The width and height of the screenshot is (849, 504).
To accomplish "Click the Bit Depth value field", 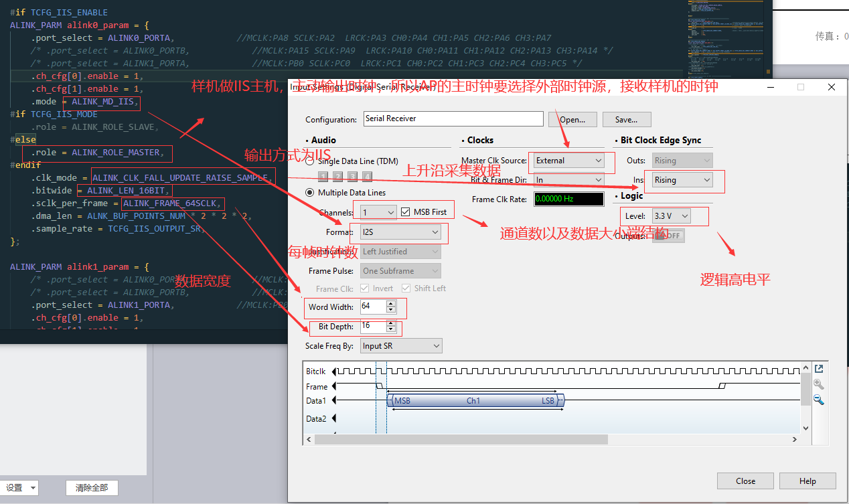I will 373,326.
